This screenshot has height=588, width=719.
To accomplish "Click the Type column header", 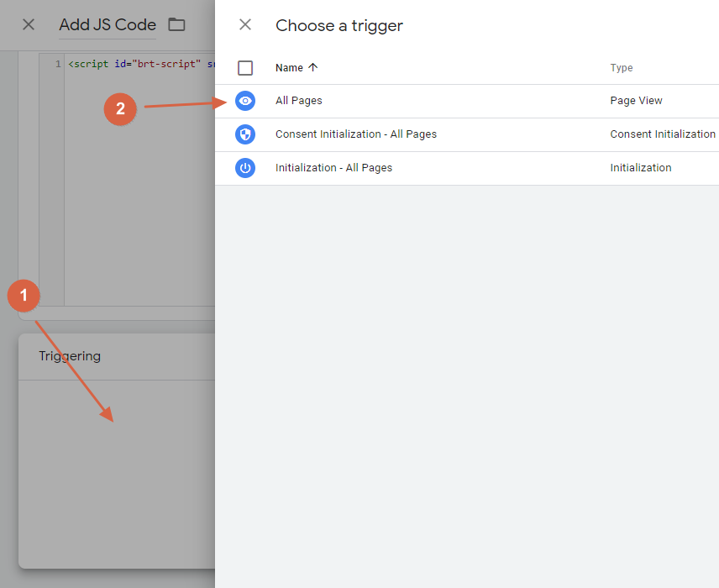I will coord(622,68).
